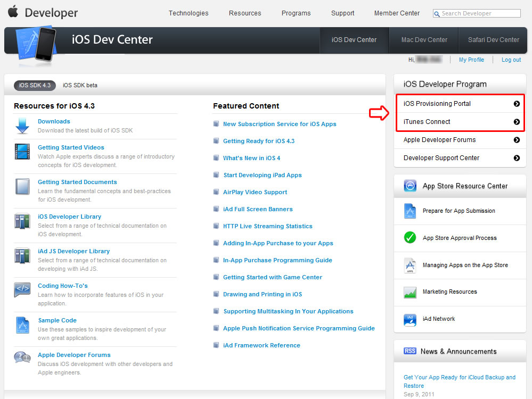This screenshot has width=532, height=399.
Task: Open Drawing and Printing in iOS link
Action: (x=262, y=294)
